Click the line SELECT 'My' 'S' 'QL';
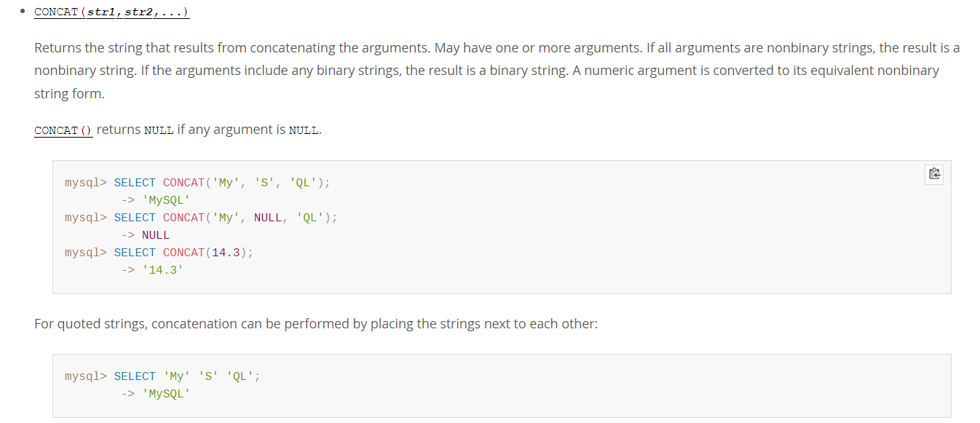Screen dimensions: 980x423 pos(187,376)
